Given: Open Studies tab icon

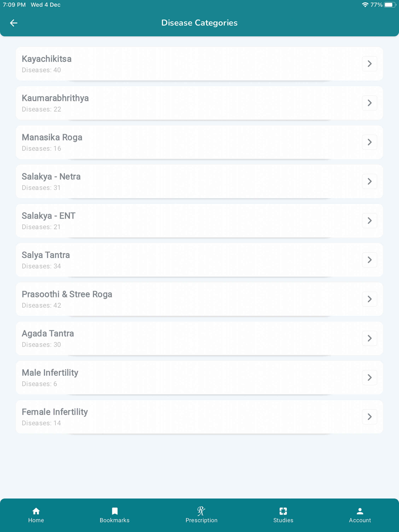Looking at the screenshot, I should [x=283, y=511].
